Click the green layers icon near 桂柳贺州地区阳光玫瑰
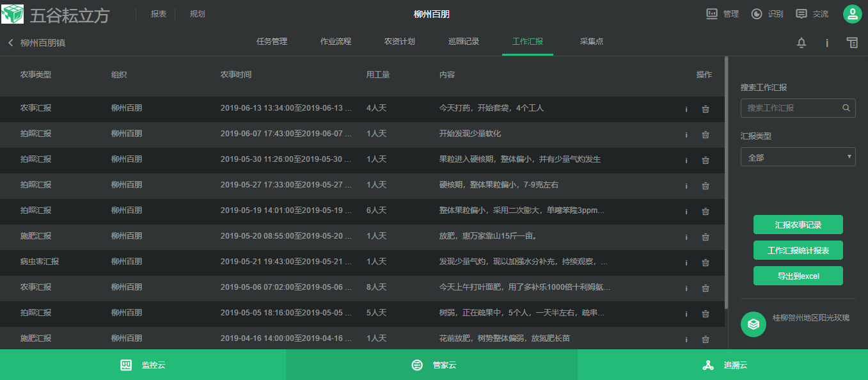Viewport: 868px width, 380px height. pos(754,324)
